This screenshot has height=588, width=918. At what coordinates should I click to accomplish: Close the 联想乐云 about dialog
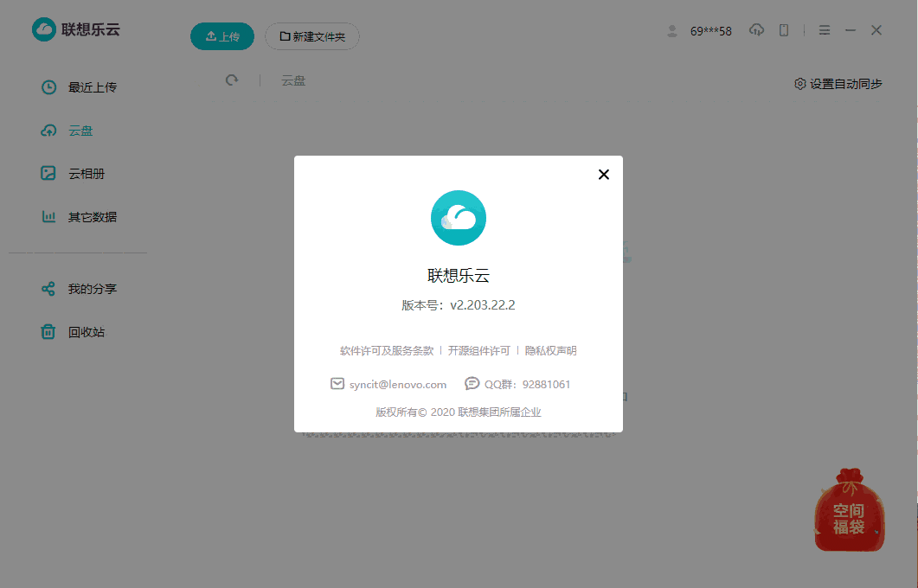(x=603, y=174)
